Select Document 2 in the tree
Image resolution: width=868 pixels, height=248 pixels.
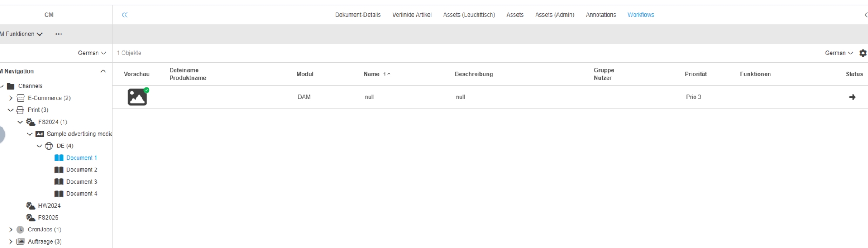point(81,170)
